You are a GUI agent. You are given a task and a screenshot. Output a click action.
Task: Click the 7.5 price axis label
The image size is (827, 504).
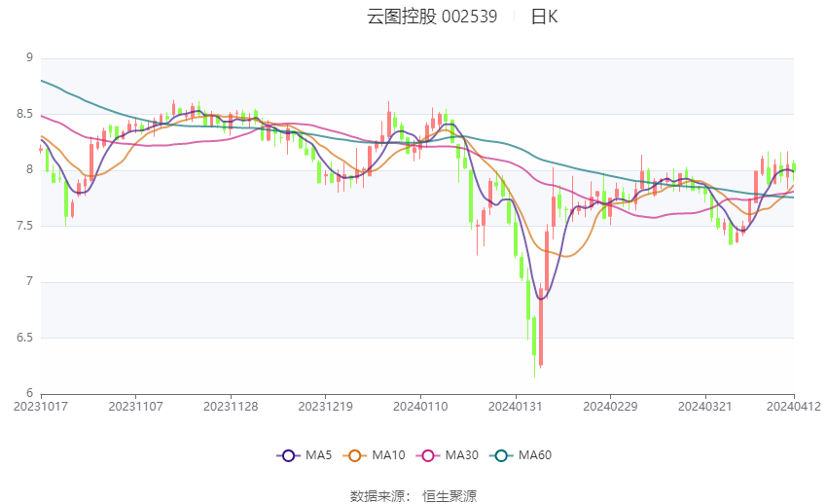(24, 226)
